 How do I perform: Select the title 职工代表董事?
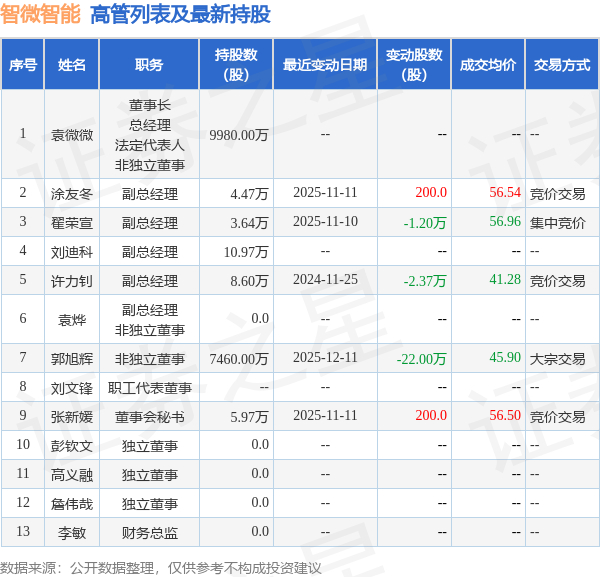tap(150, 388)
